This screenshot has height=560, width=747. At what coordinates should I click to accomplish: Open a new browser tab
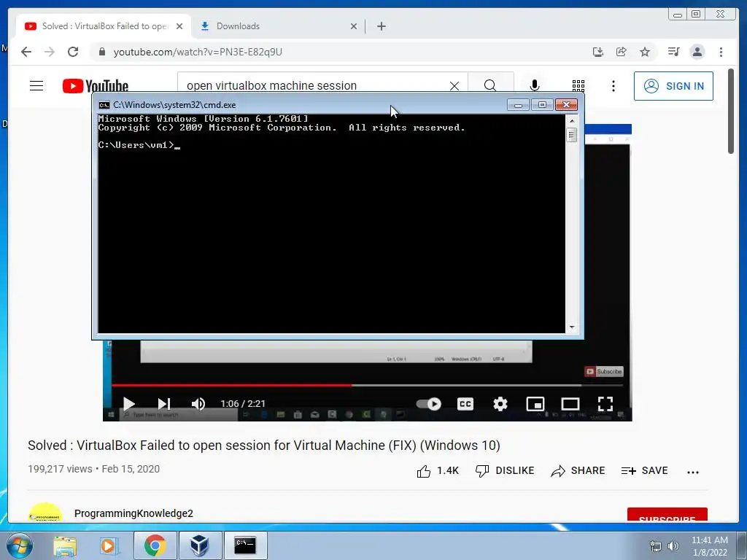click(x=381, y=26)
